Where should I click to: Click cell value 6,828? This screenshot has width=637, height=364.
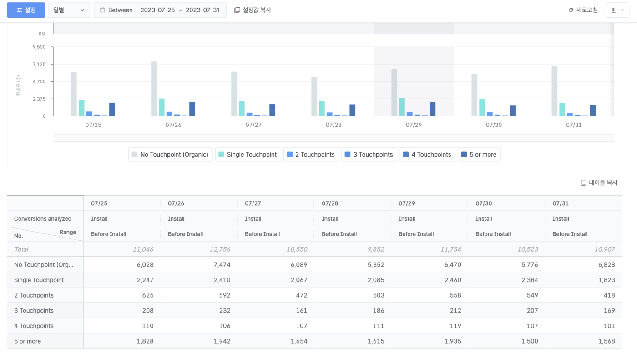pyautogui.click(x=606, y=265)
